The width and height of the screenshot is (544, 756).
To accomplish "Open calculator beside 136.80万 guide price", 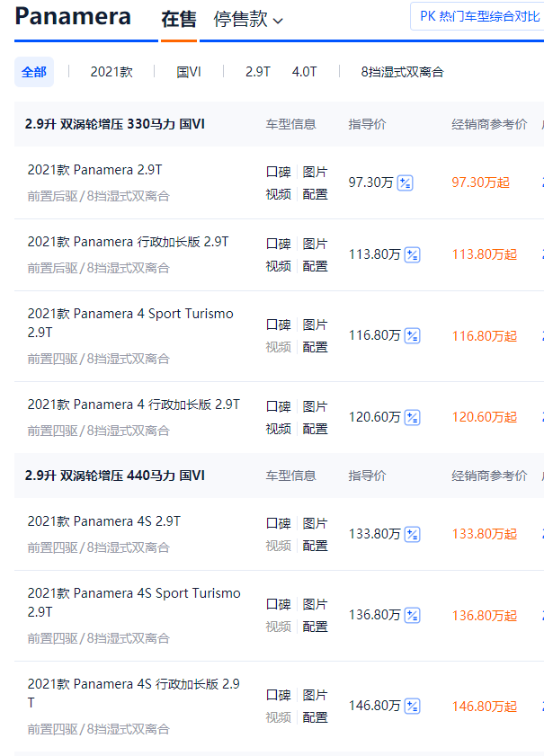I will tap(413, 616).
